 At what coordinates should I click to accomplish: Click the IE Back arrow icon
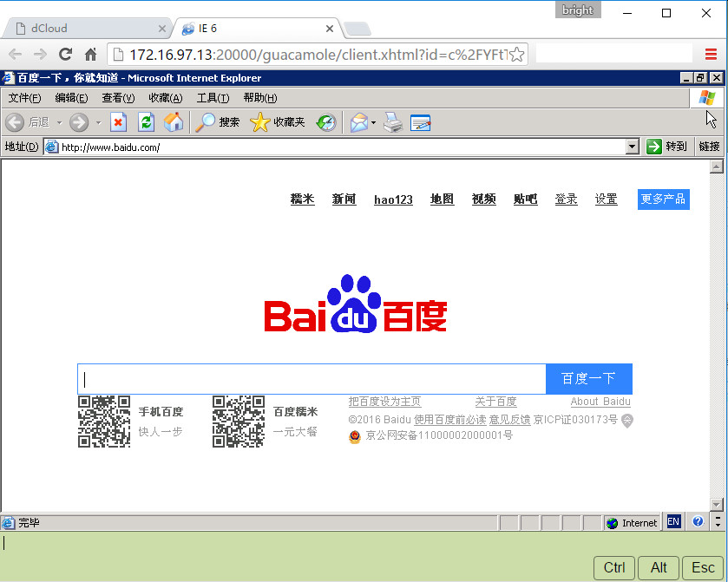(x=15, y=122)
